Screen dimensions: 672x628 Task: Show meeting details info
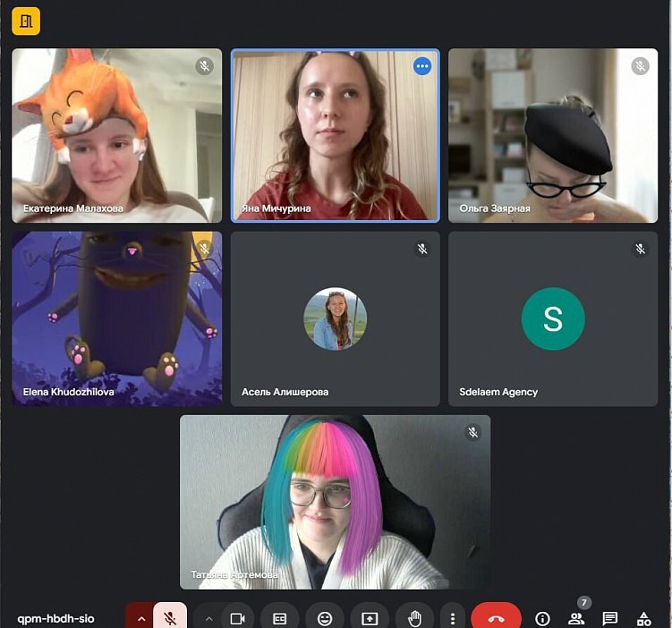coord(542,618)
